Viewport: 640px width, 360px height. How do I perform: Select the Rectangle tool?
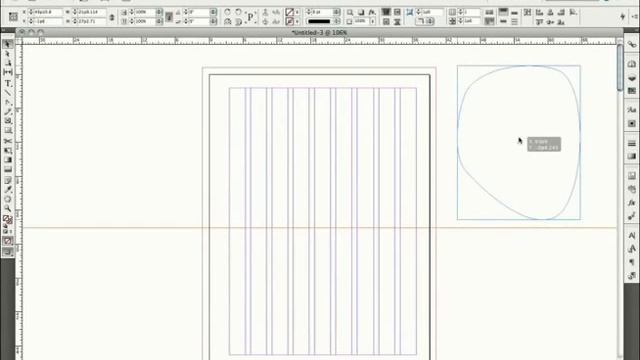point(7,131)
